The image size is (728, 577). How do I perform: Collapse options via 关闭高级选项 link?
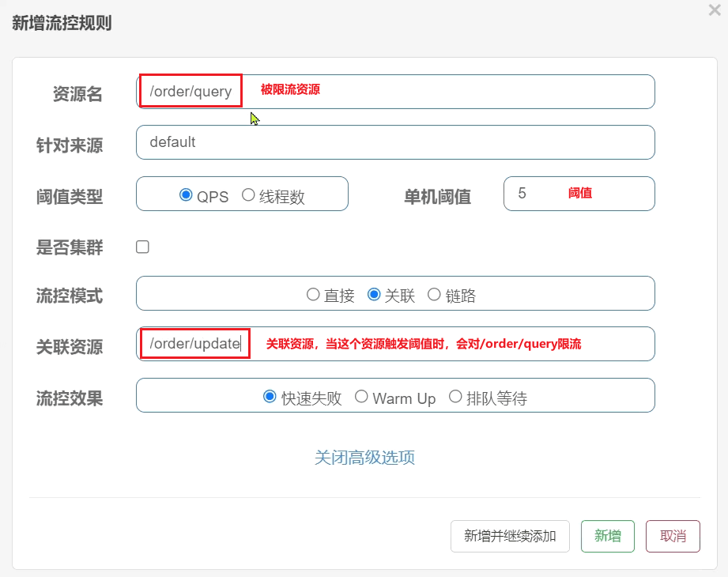tap(364, 458)
